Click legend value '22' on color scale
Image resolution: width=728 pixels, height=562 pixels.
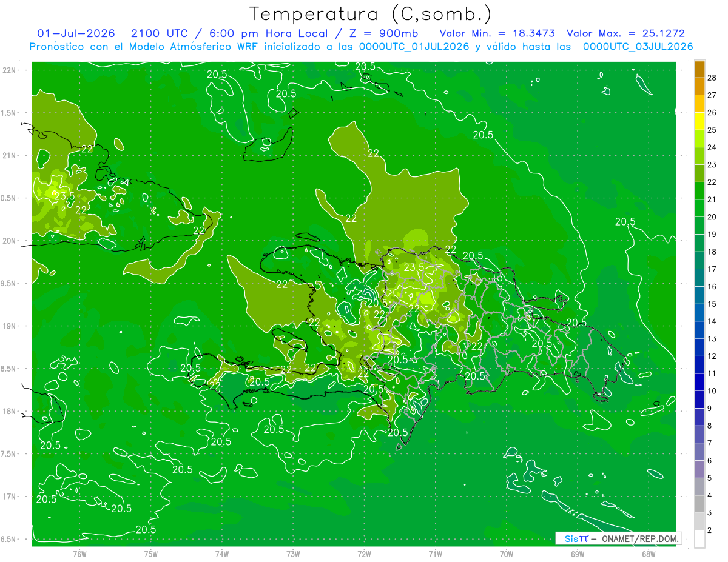coord(712,182)
